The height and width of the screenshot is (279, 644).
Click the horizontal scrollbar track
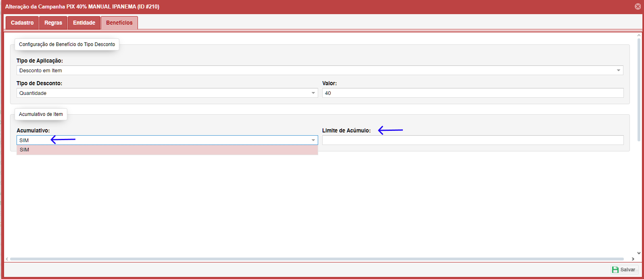coord(317,259)
